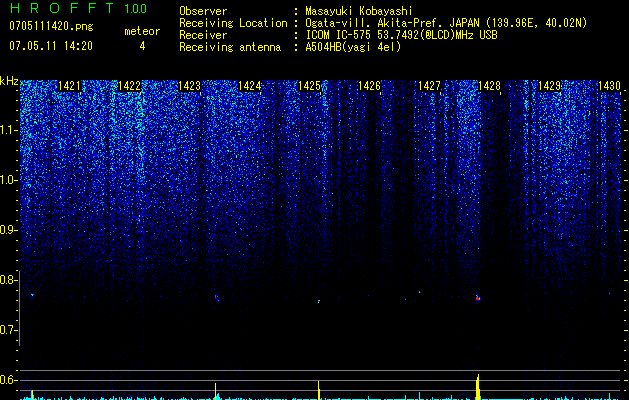Click the 1428 time marker
The width and height of the screenshot is (629, 400).
pos(490,86)
